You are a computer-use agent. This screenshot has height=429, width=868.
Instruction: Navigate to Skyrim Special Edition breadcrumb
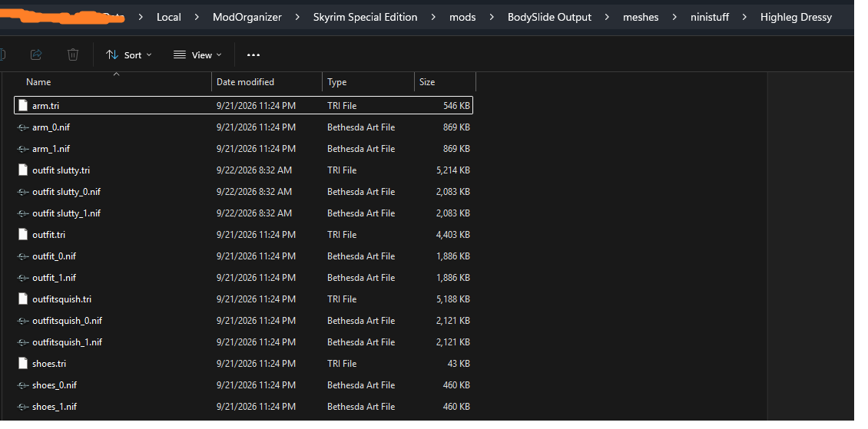click(366, 17)
